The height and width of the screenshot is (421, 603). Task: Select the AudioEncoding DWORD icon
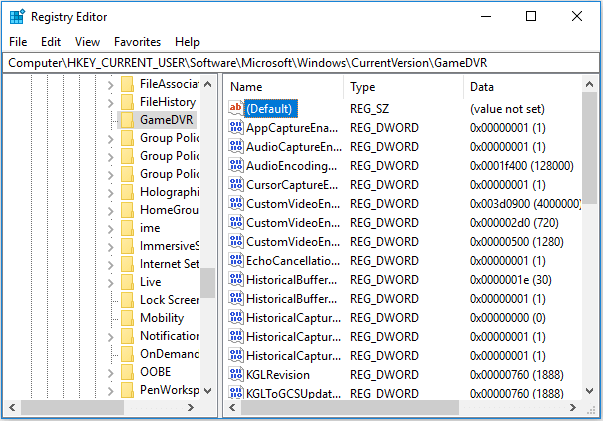pos(236,165)
